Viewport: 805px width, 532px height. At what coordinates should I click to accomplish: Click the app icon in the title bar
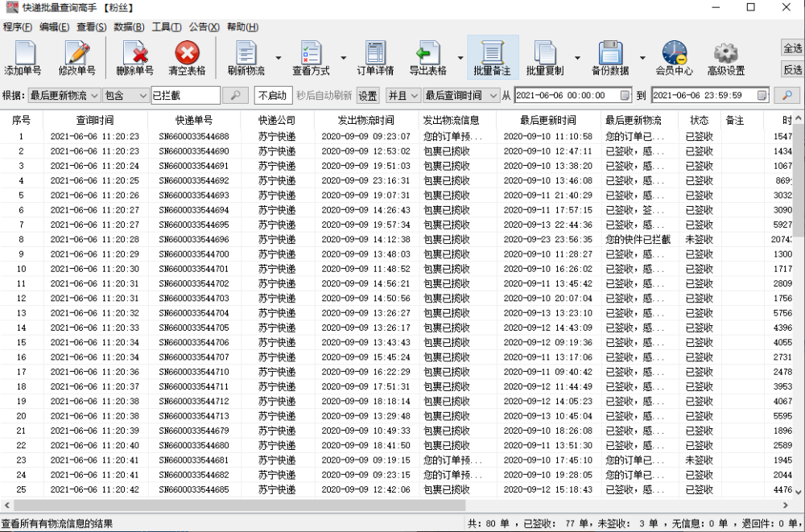pos(11,7)
